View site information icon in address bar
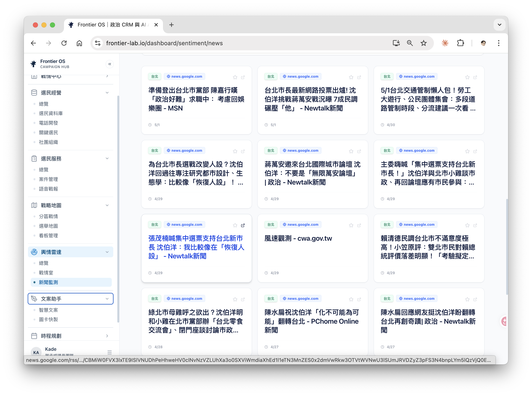532x396 pixels. (98, 43)
